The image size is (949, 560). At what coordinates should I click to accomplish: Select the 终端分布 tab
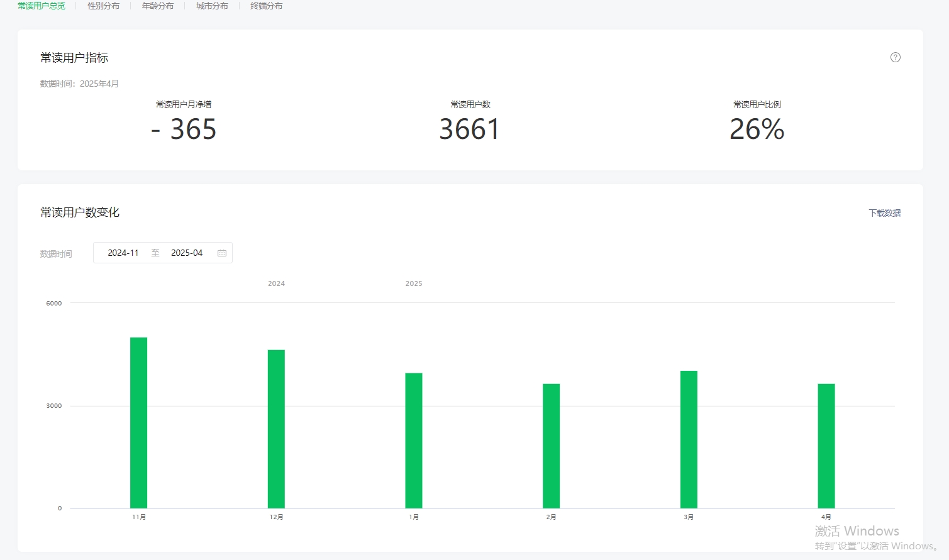click(x=266, y=6)
